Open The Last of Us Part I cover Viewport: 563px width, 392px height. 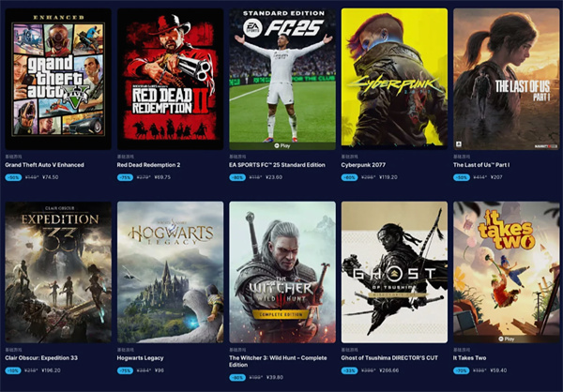tap(507, 79)
